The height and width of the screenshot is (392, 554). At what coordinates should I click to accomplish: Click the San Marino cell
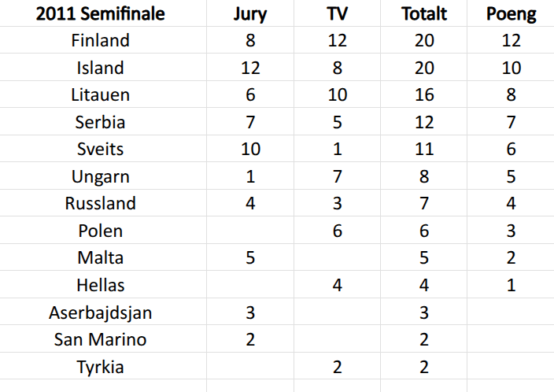(100, 340)
